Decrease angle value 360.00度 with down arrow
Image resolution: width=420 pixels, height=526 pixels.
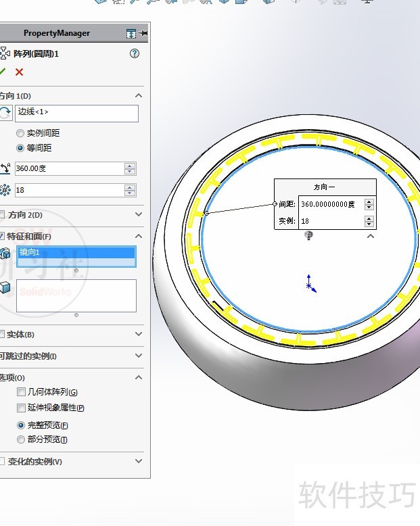pos(130,172)
